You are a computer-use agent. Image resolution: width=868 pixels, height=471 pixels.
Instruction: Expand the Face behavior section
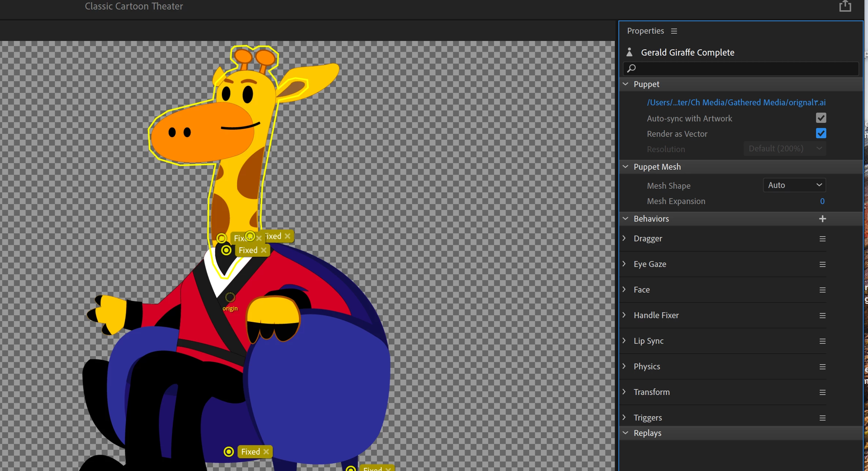(624, 289)
